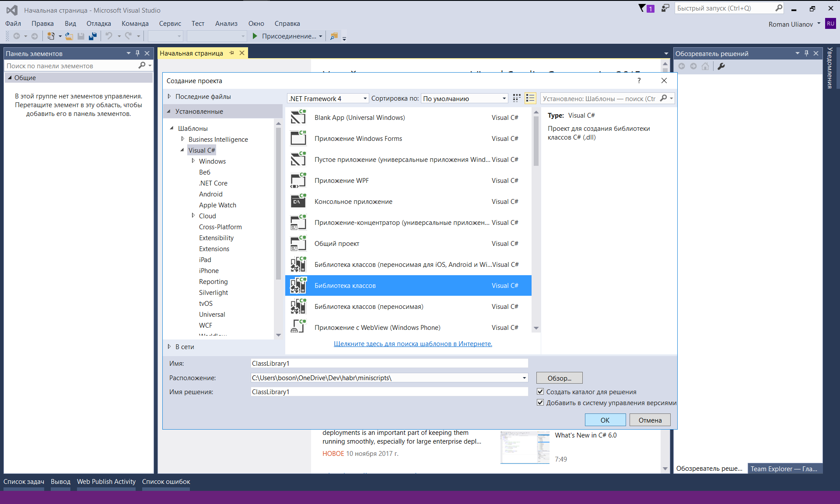Image resolution: width=840 pixels, height=504 pixels.
Task: Click the New Project toolbar icon
Action: click(x=51, y=36)
